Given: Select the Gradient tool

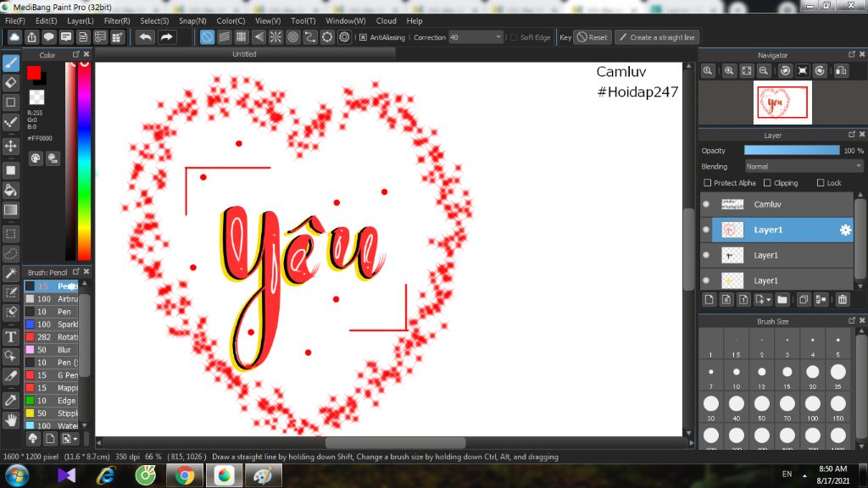Looking at the screenshot, I should [10, 210].
